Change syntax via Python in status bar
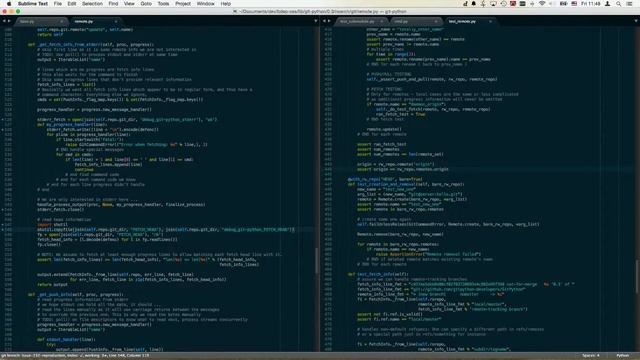Viewport: 640px width, 360px height. (x=622, y=356)
